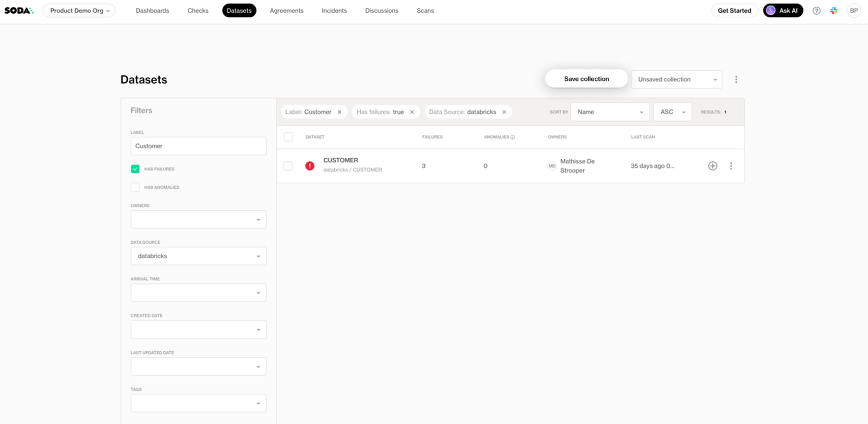Click the Slack integration icon
This screenshot has width=868, height=424.
point(834,11)
